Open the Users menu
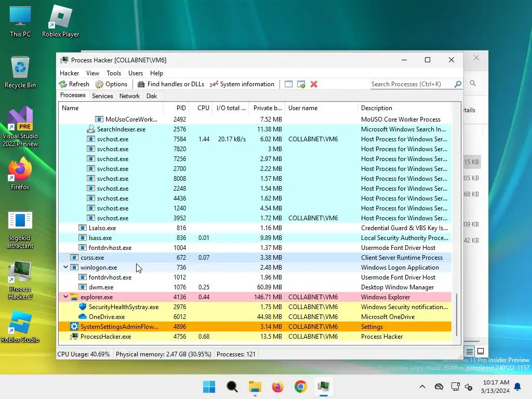The width and height of the screenshot is (532, 399). (x=136, y=73)
